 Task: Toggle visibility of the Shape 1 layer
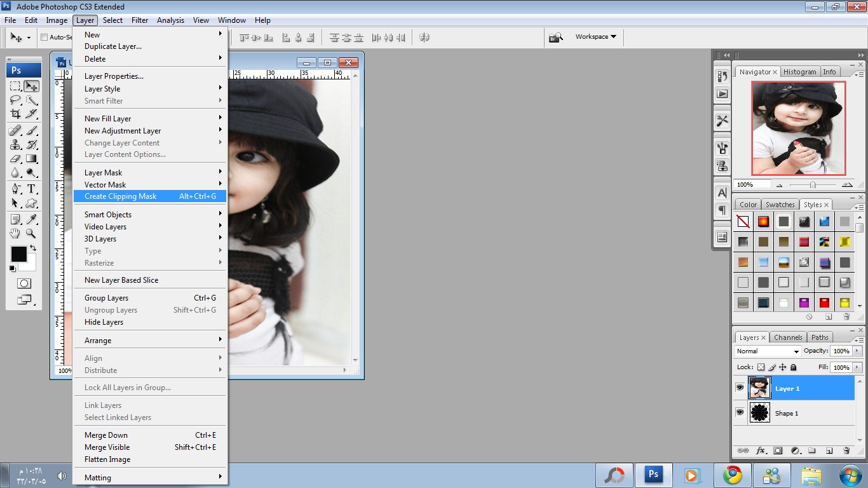coord(740,413)
